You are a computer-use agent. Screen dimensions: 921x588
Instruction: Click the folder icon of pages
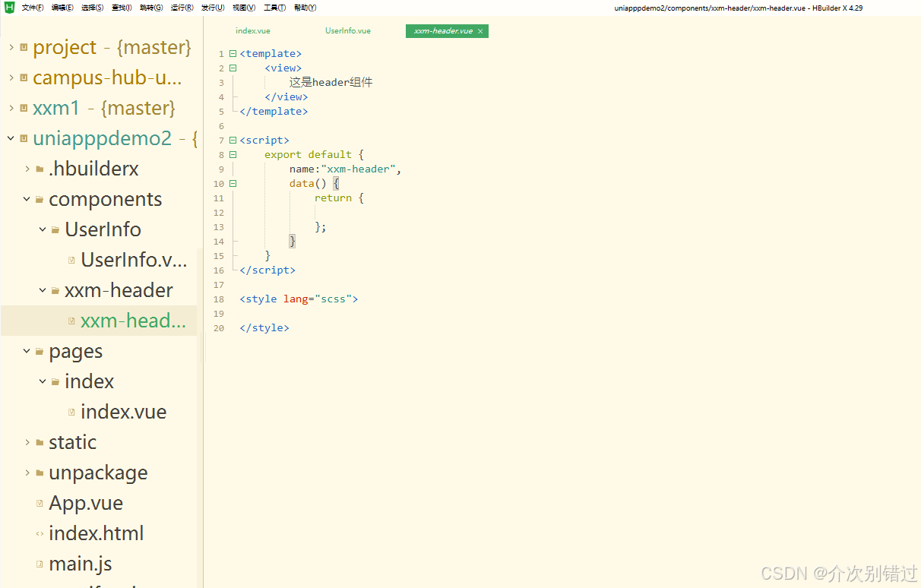point(40,351)
